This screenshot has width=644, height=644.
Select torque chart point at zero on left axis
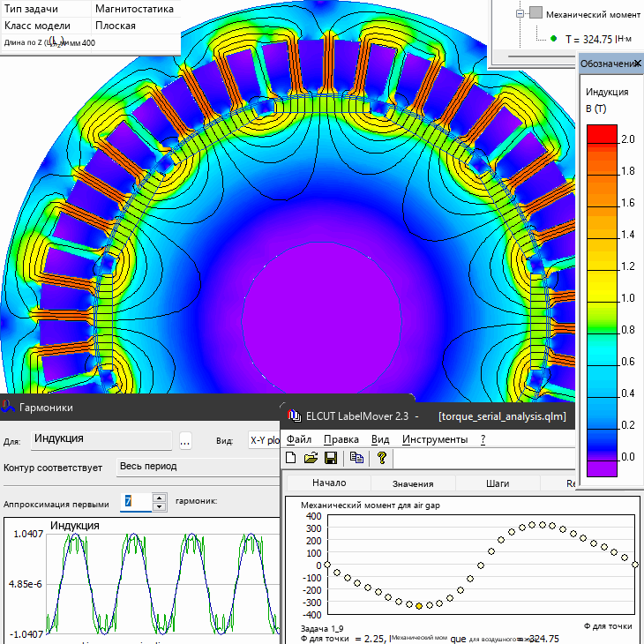coord(327,565)
